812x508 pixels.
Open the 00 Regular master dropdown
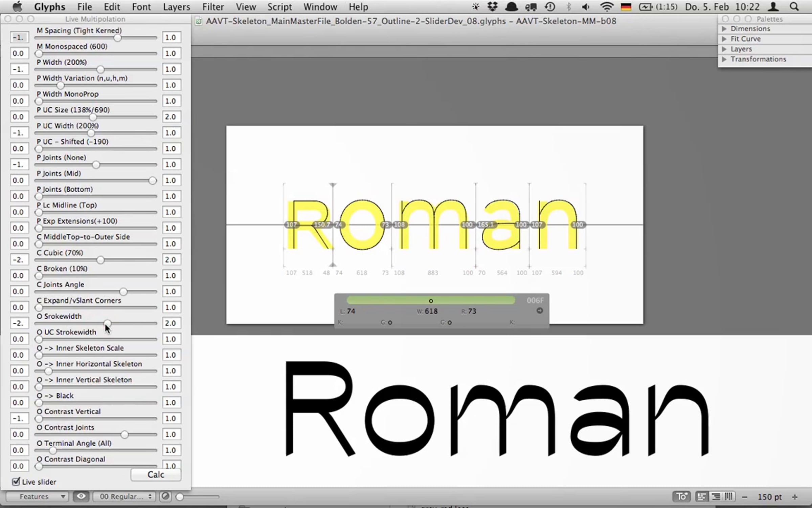124,496
